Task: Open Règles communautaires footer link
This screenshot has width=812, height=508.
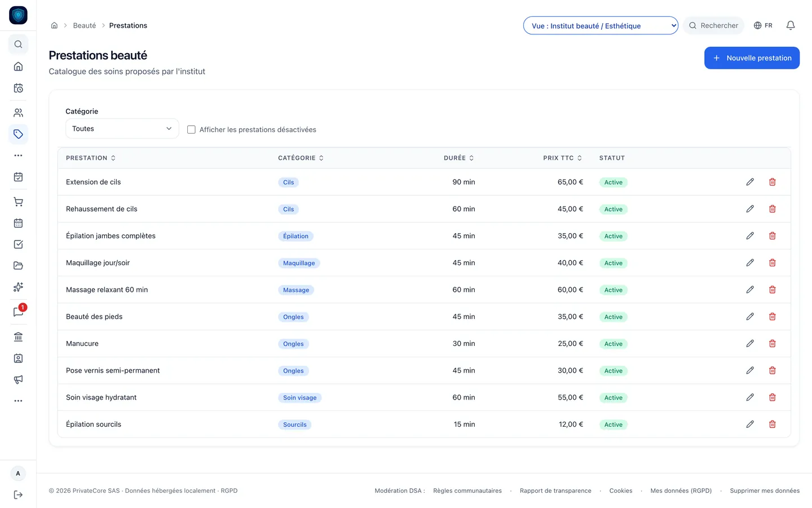Action: pyautogui.click(x=467, y=491)
